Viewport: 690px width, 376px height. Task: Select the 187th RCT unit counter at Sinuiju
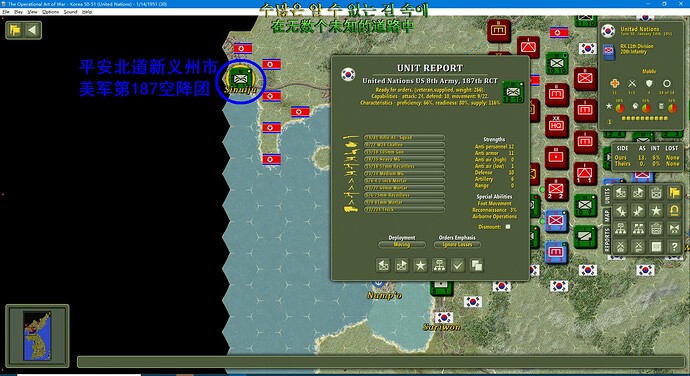pyautogui.click(x=240, y=78)
